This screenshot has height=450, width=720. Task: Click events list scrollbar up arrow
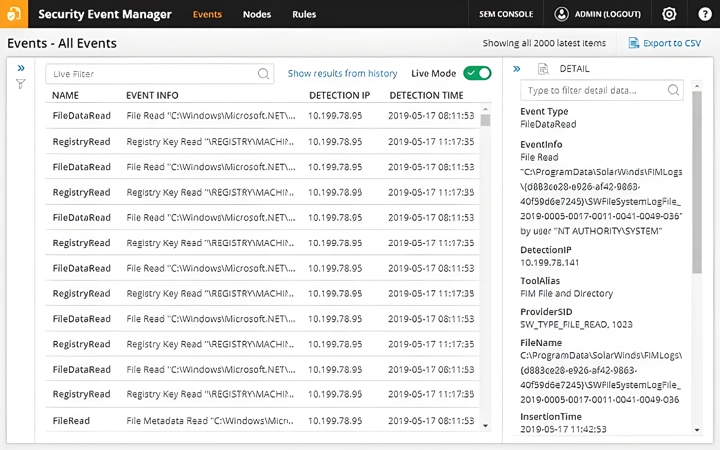(x=485, y=109)
